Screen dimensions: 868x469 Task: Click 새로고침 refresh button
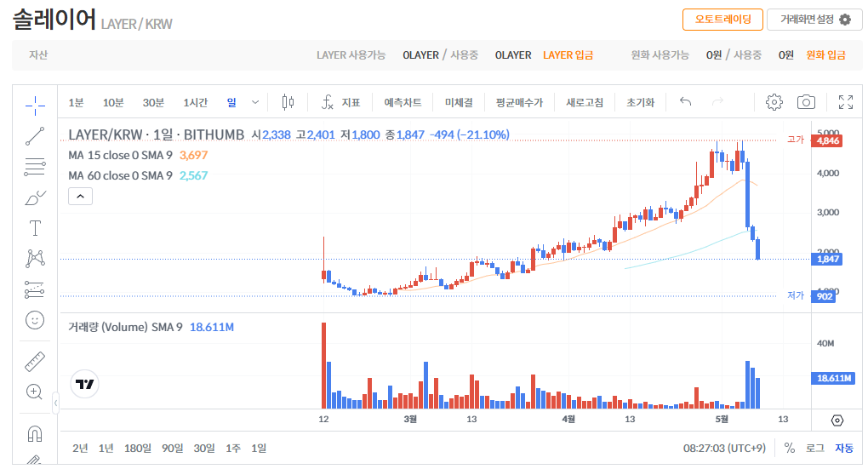(x=585, y=102)
